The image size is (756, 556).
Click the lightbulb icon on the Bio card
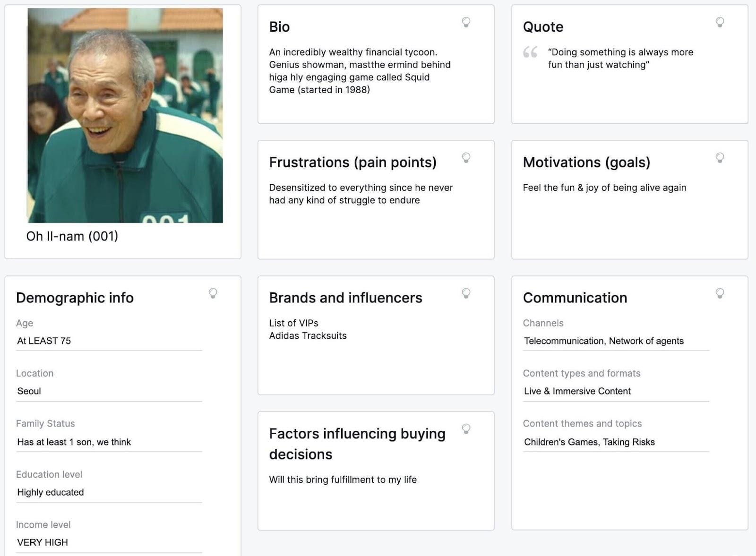466,22
